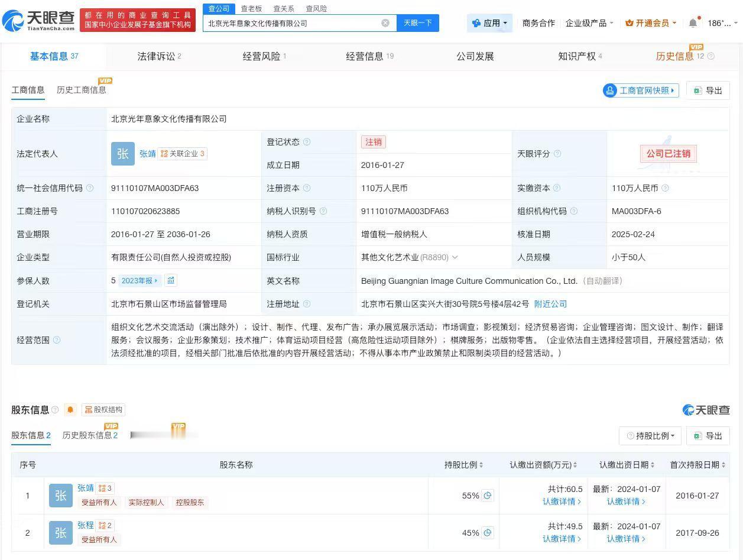Viewport: 743px width, 560px height.
Task: Click 张程 related-companies 2 badge
Action: coord(105,525)
